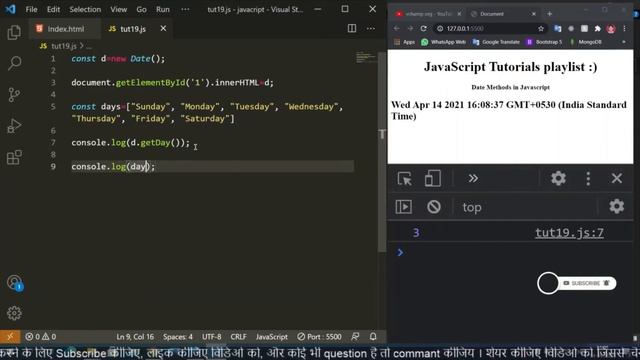Toggle the console sidebar
Viewport: 640px width, 360px height.
[404, 207]
